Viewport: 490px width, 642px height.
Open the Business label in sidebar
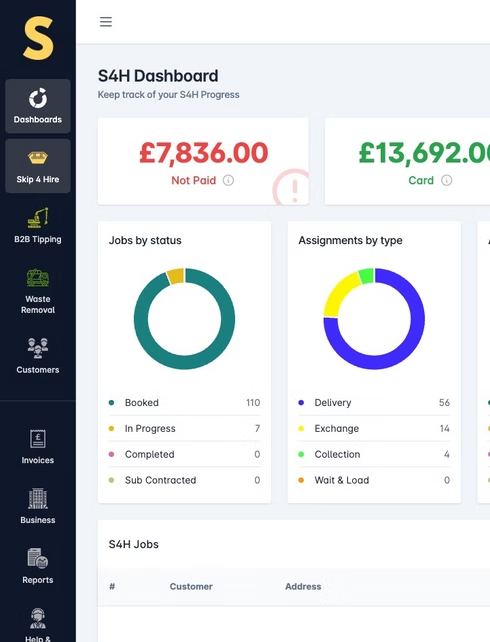click(x=38, y=520)
